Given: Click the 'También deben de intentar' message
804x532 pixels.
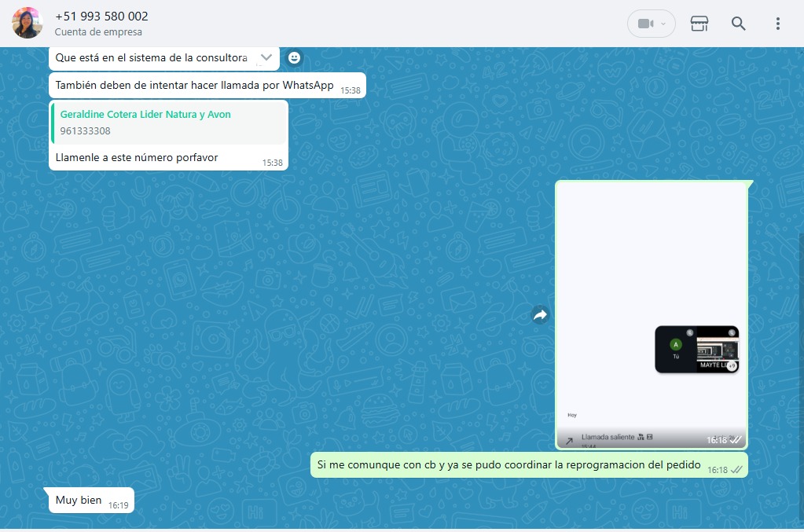Looking at the screenshot, I should pos(194,86).
